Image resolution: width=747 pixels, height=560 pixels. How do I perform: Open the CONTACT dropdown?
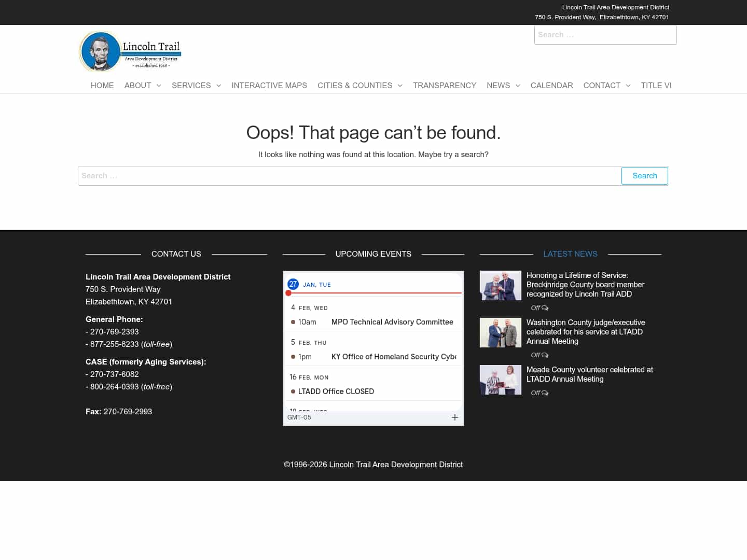[x=602, y=85]
